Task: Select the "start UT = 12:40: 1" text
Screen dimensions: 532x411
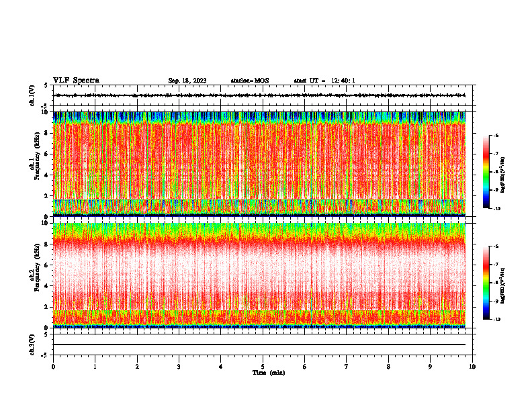Action: [324, 81]
